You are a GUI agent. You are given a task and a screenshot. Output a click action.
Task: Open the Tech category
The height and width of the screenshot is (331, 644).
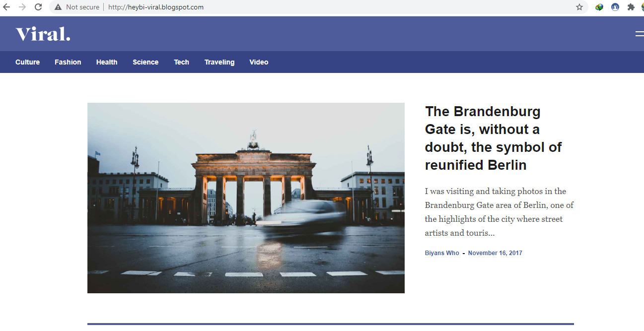pyautogui.click(x=182, y=62)
